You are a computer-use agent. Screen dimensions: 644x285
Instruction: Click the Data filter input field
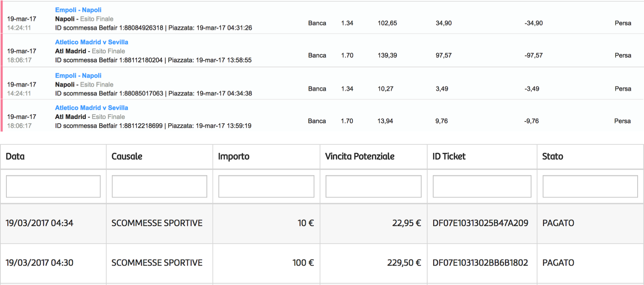(53, 186)
